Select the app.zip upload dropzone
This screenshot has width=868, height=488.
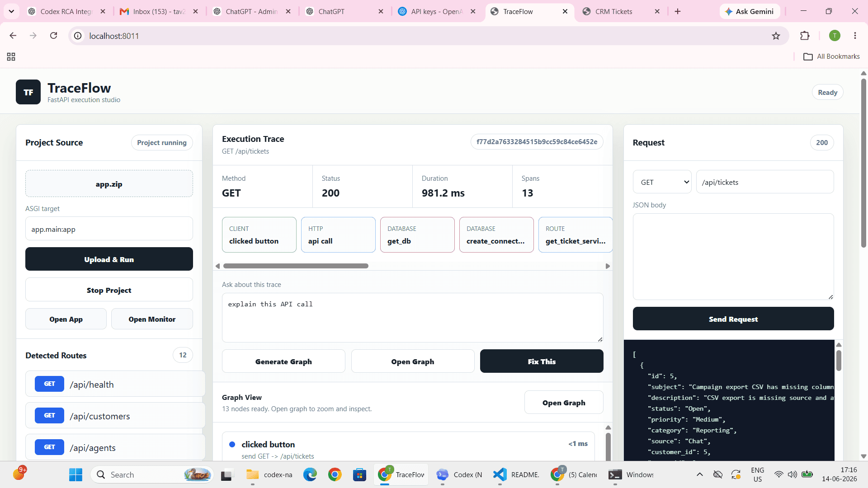[109, 184]
